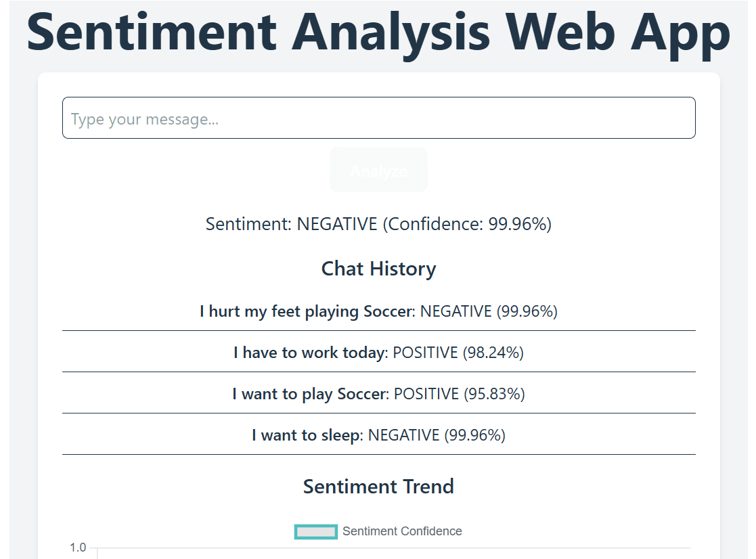Click the 'Type your message...' input field
Viewport: 756px width, 559px height.
pyautogui.click(x=378, y=118)
